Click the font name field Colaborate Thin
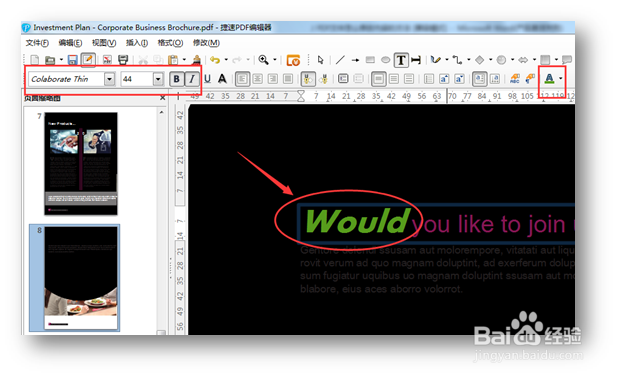617x377 pixels. tap(67, 79)
